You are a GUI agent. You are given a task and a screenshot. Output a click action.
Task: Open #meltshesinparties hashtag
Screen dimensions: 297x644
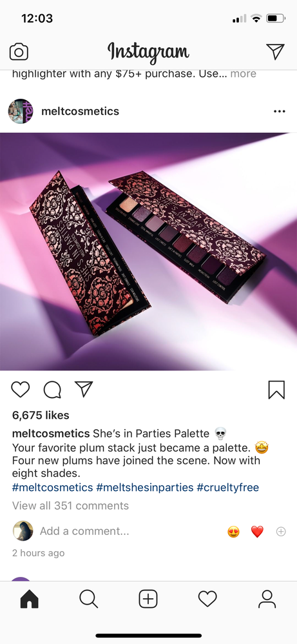pos(145,488)
